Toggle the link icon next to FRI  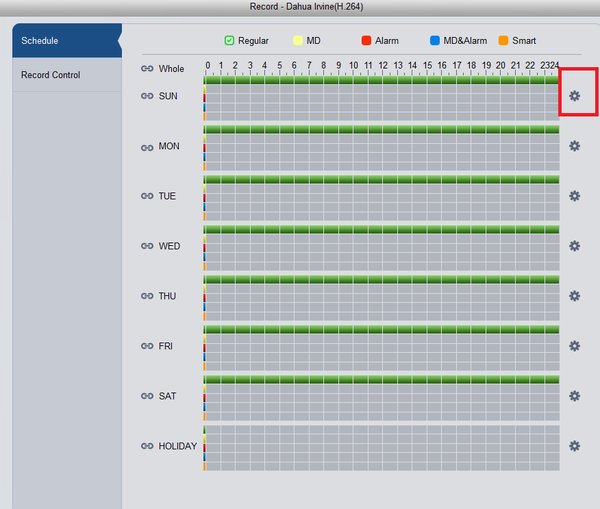tap(147, 346)
